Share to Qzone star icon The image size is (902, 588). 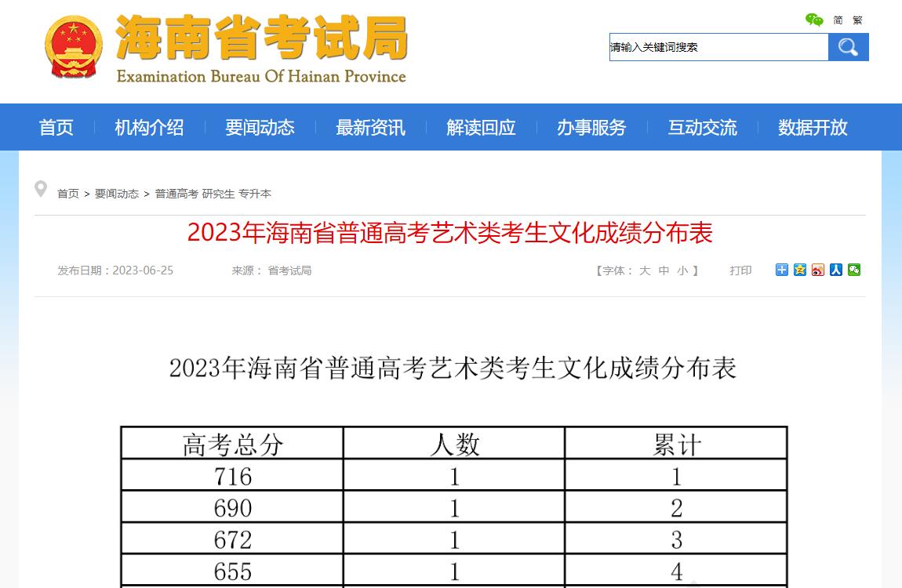(x=799, y=270)
